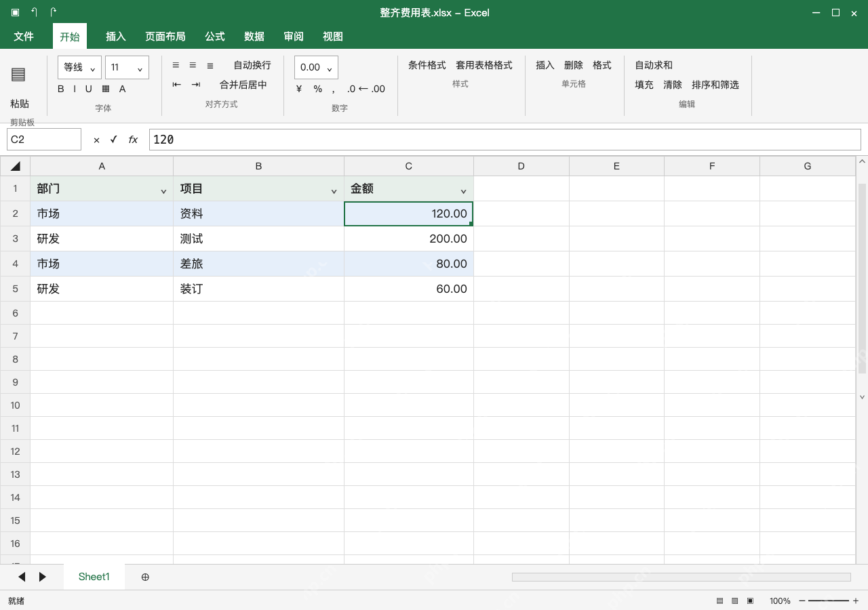This screenshot has height=610, width=868.
Task: Apply currency ¥ number format
Action: coord(299,89)
